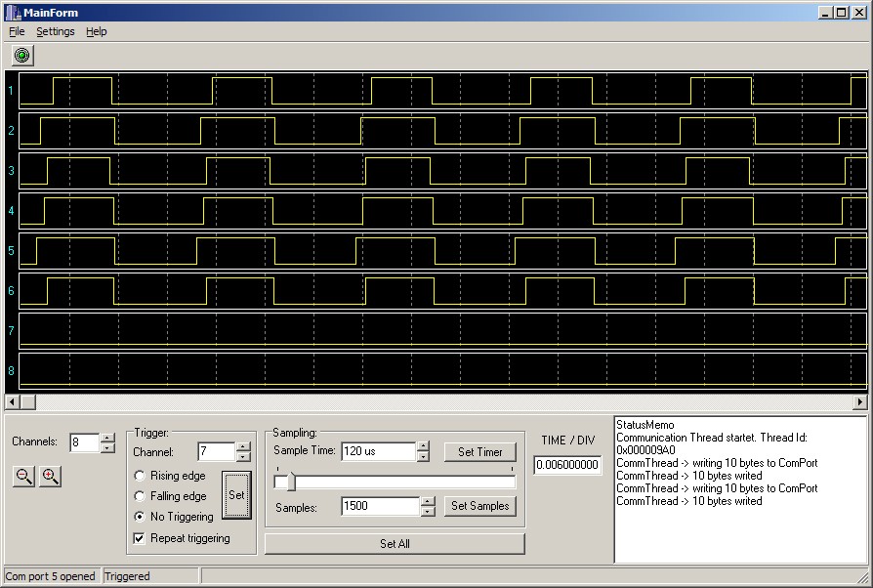
Task: Decrease Samples value using the down arrow
Action: click(427, 511)
